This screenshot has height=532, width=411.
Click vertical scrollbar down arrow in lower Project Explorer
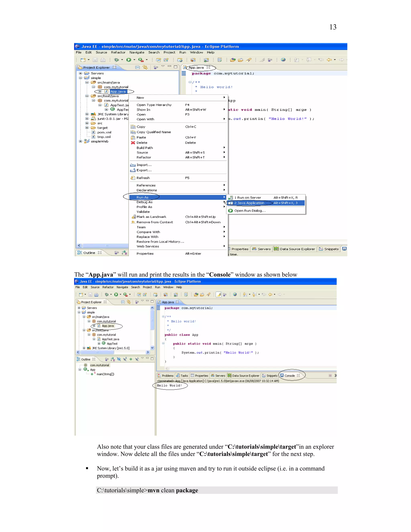[x=152, y=348]
